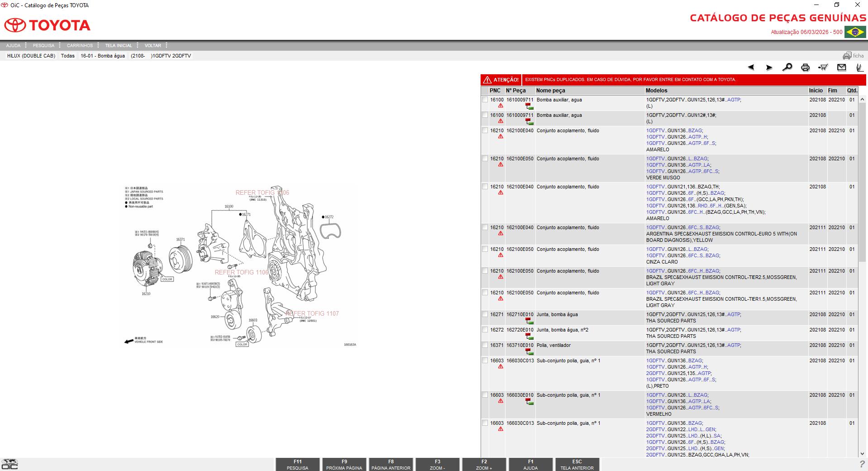Click the substitution icon in the 162710E010 row
This screenshot has height=471, width=868.
click(529, 321)
